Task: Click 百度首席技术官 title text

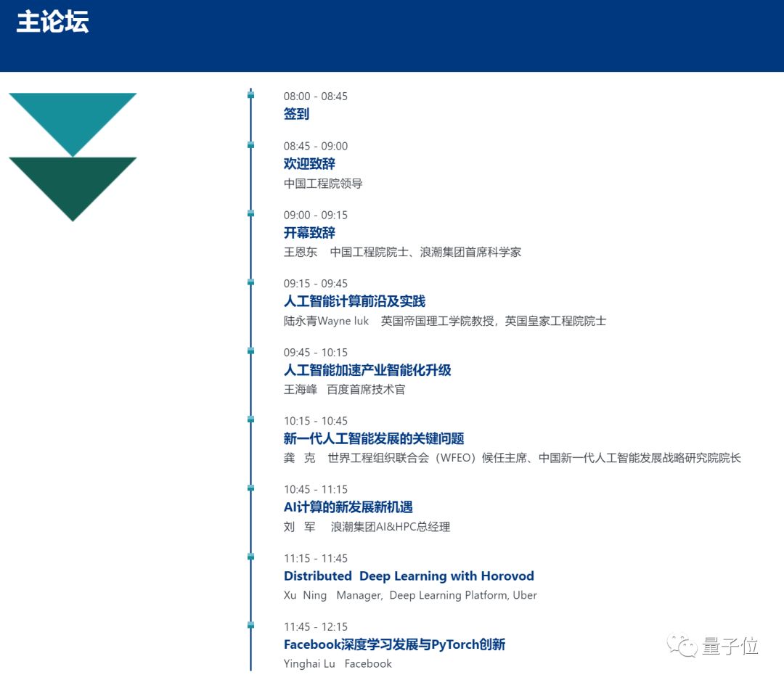Action: coord(366,390)
